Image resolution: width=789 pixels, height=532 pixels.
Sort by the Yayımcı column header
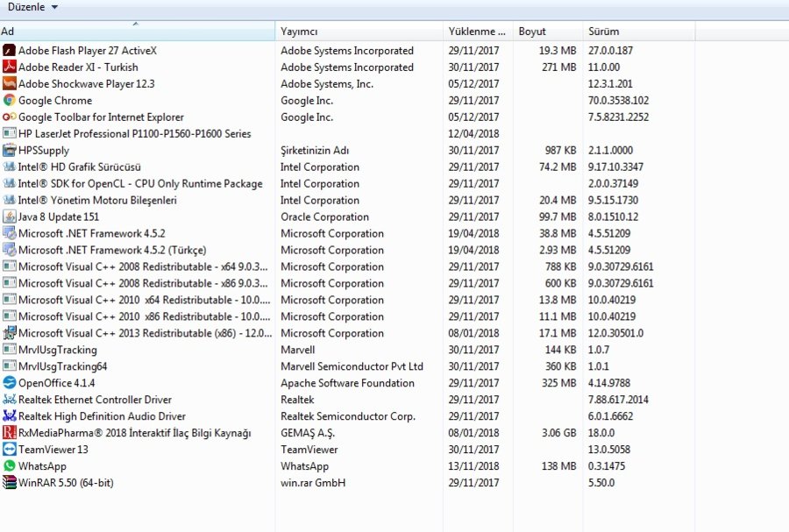coord(359,32)
